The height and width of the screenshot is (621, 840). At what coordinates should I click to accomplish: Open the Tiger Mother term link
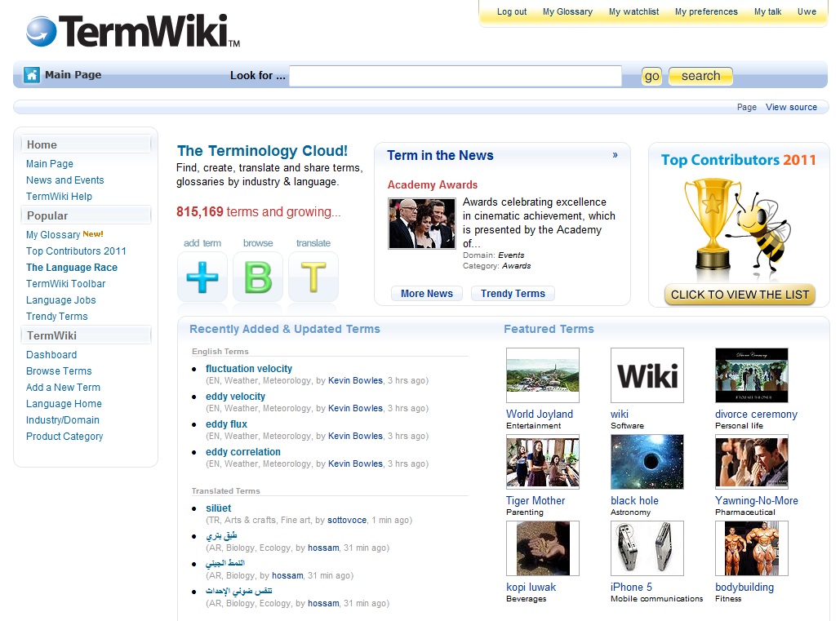pos(536,501)
